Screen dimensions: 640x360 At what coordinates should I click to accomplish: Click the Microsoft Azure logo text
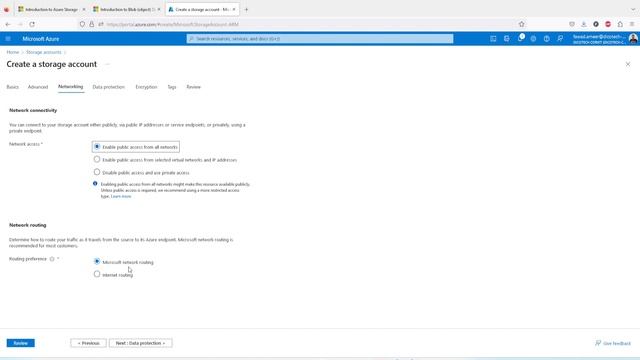41,39
